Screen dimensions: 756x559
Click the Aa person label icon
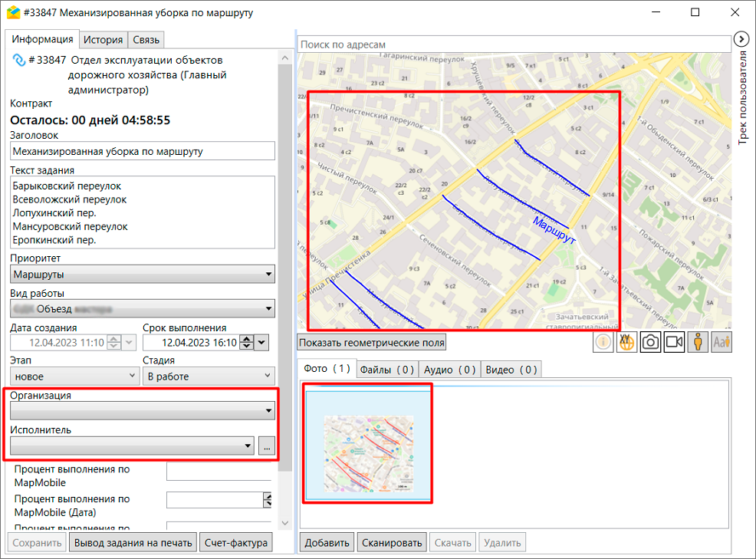click(721, 343)
